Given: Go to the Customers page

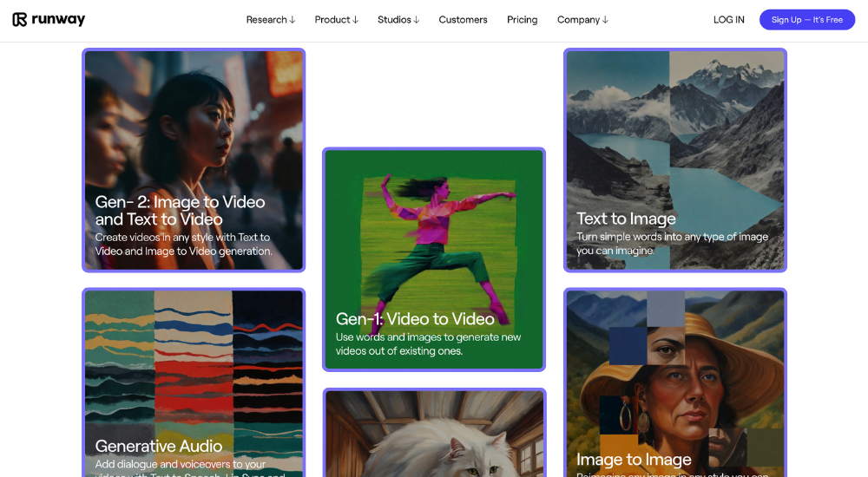Looking at the screenshot, I should (463, 19).
